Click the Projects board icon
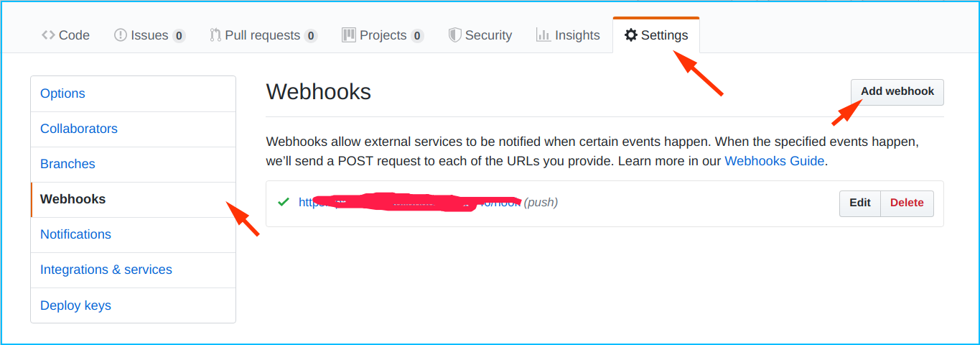 pos(349,35)
